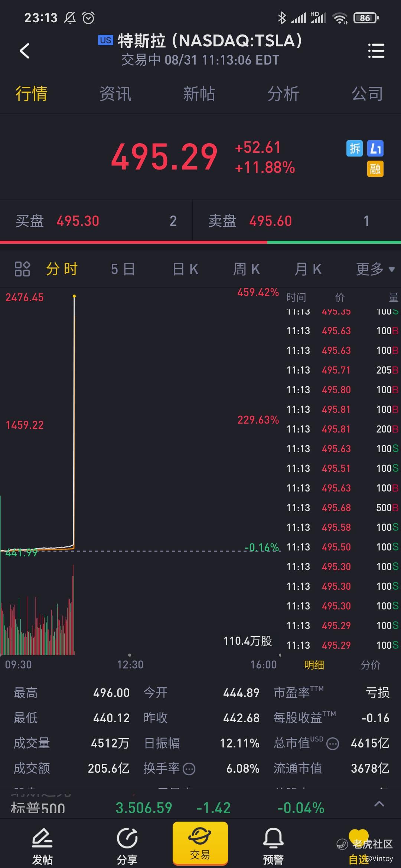Tap the info icon next to 总市值
This screenshot has width=401, height=868.
[333, 744]
